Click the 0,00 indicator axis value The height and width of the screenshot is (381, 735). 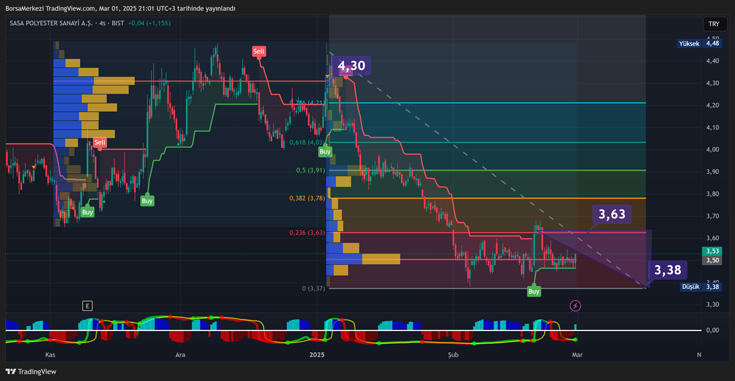tap(712, 330)
